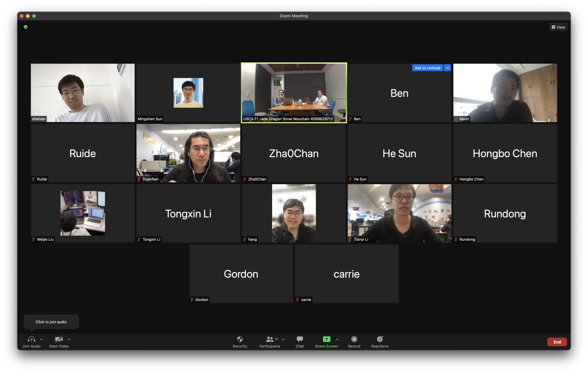Image resolution: width=588 pixels, height=373 pixels.
Task: Open the Security shield menu
Action: 240,339
